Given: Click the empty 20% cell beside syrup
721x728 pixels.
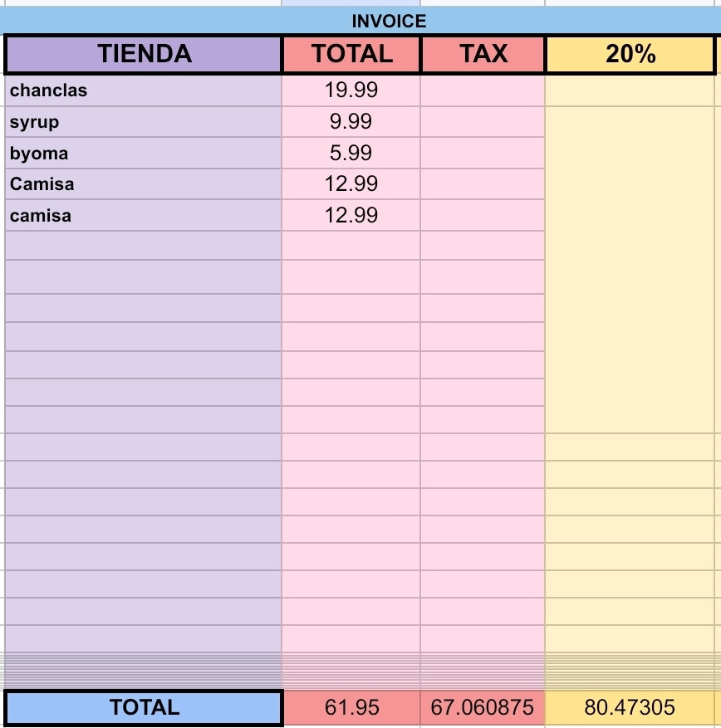Looking at the screenshot, I should coord(630,122).
